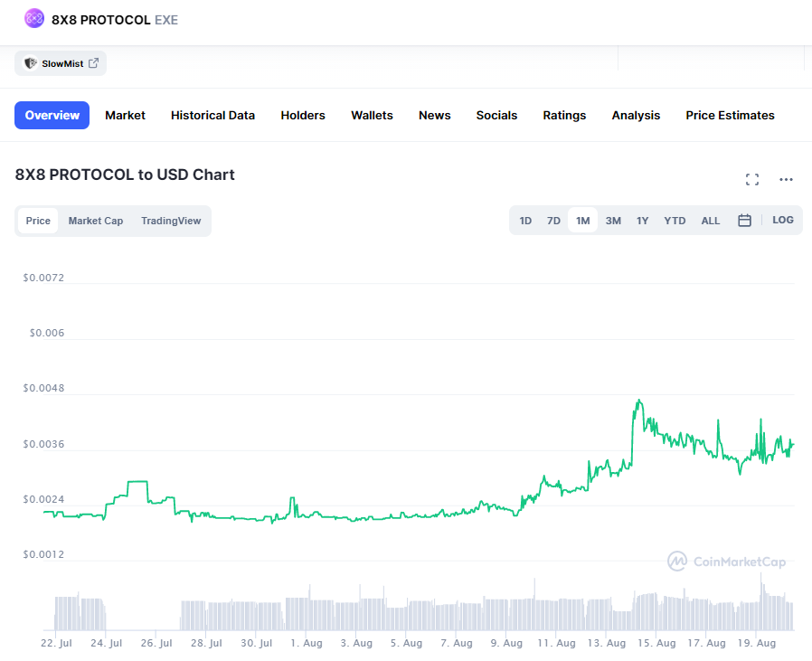The image size is (812, 661).
Task: Click the $0.006 price axis label
Action: [x=47, y=333]
